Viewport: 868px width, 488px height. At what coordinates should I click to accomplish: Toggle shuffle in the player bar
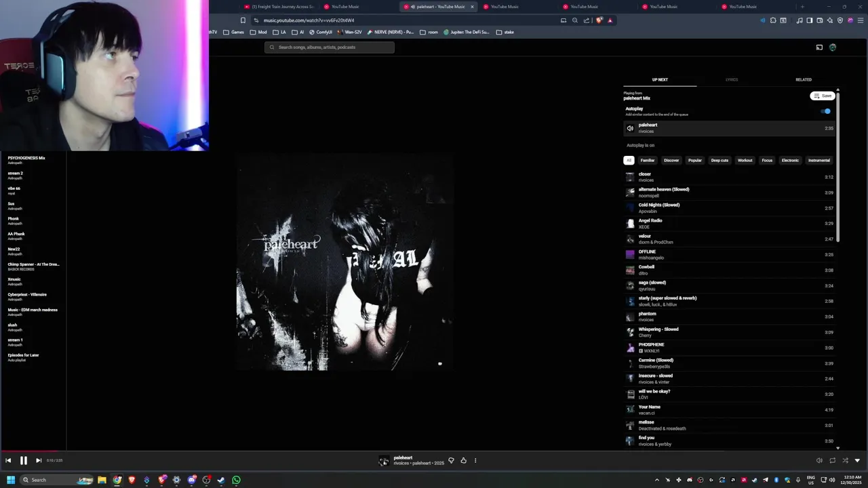pyautogui.click(x=845, y=460)
